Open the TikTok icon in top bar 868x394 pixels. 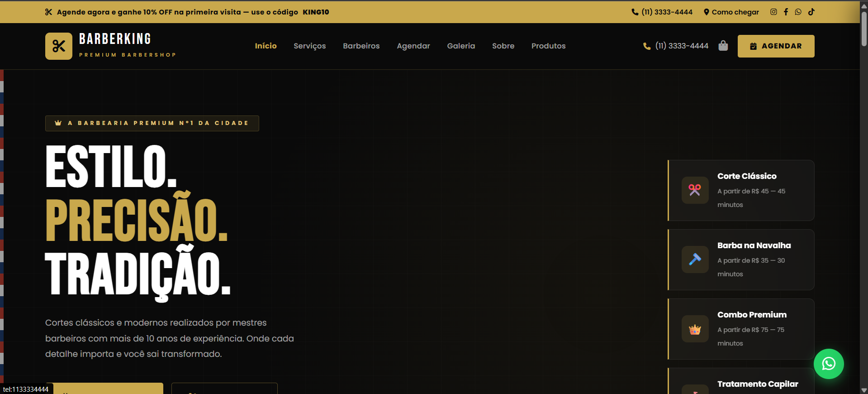click(811, 12)
